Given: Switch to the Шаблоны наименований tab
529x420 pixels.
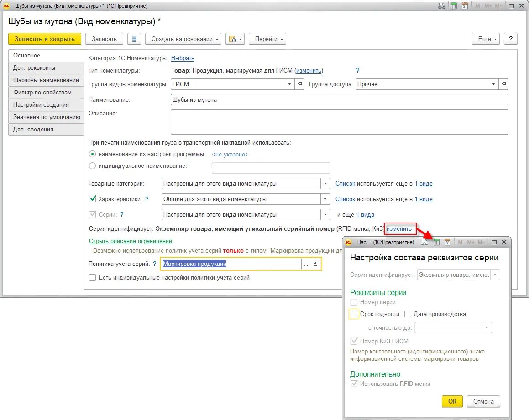Looking at the screenshot, I should click(x=46, y=80).
